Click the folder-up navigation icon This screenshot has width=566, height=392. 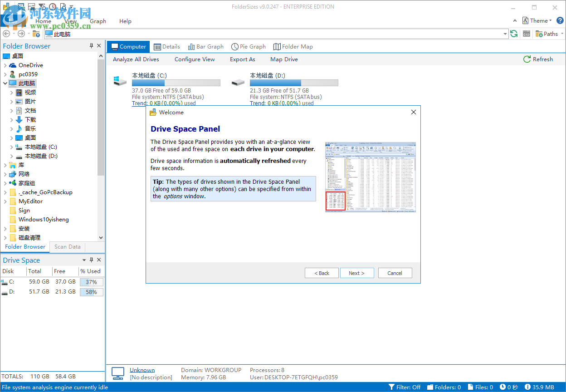[36, 34]
